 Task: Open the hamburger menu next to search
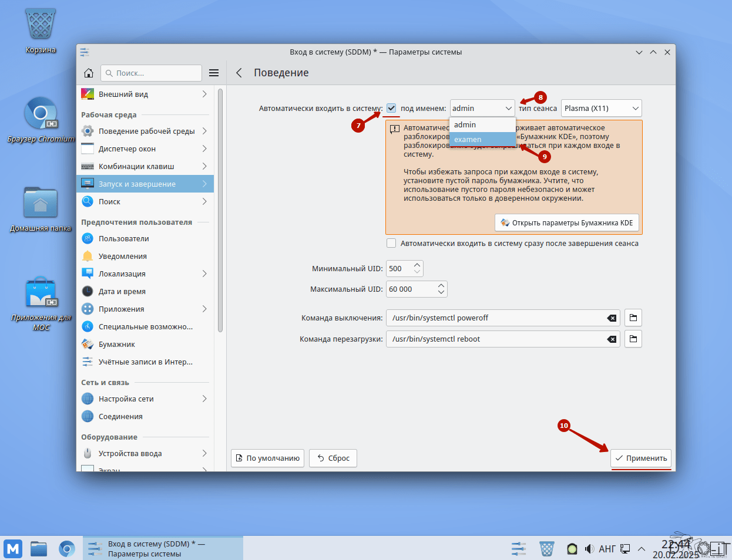214,73
